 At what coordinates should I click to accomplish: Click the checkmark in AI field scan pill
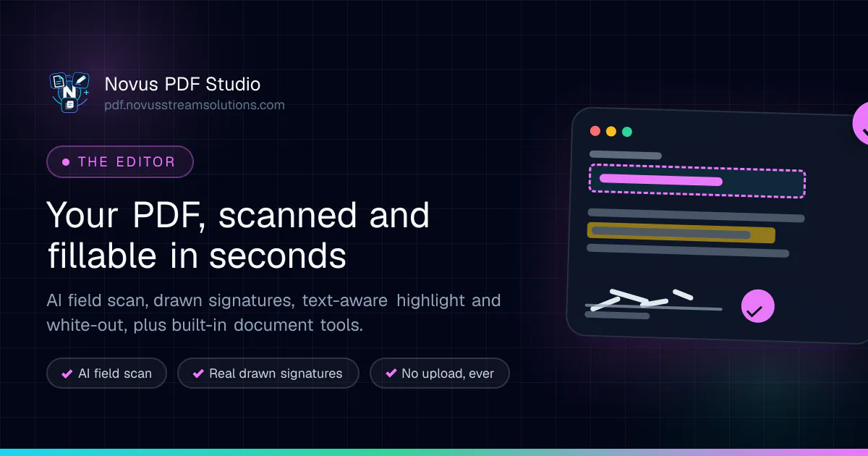pos(67,373)
